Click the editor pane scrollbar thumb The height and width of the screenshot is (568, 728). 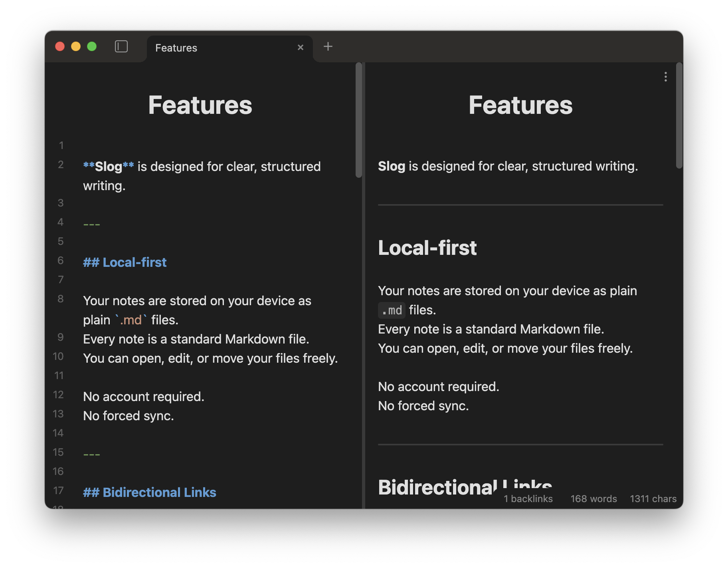coord(358,120)
